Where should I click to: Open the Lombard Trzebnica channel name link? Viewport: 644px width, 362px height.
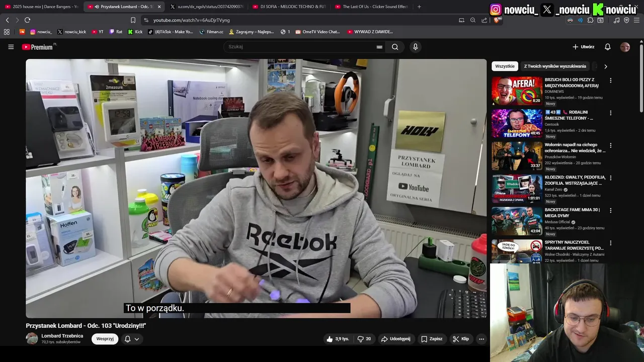click(x=62, y=336)
